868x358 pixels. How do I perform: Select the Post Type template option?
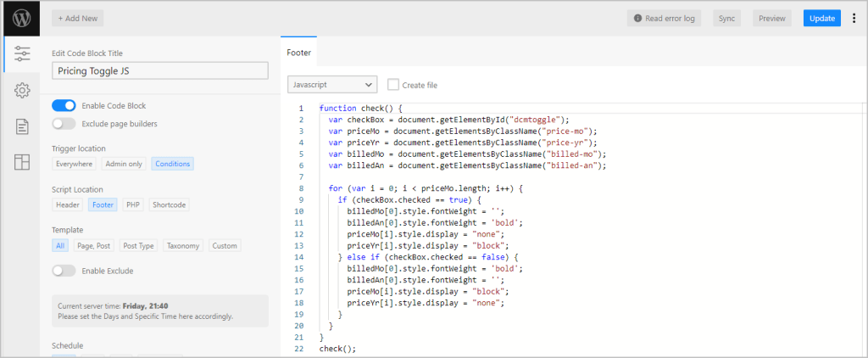point(138,245)
